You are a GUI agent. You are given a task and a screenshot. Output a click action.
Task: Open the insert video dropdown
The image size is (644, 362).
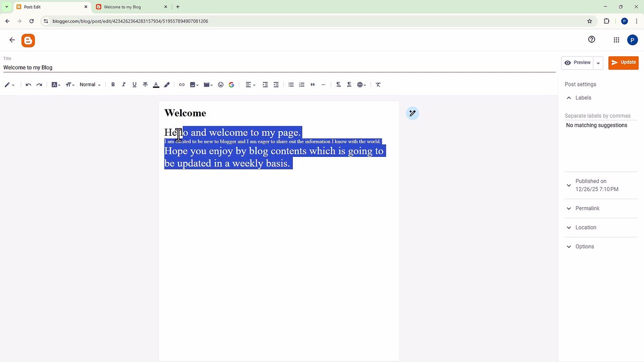(208, 85)
